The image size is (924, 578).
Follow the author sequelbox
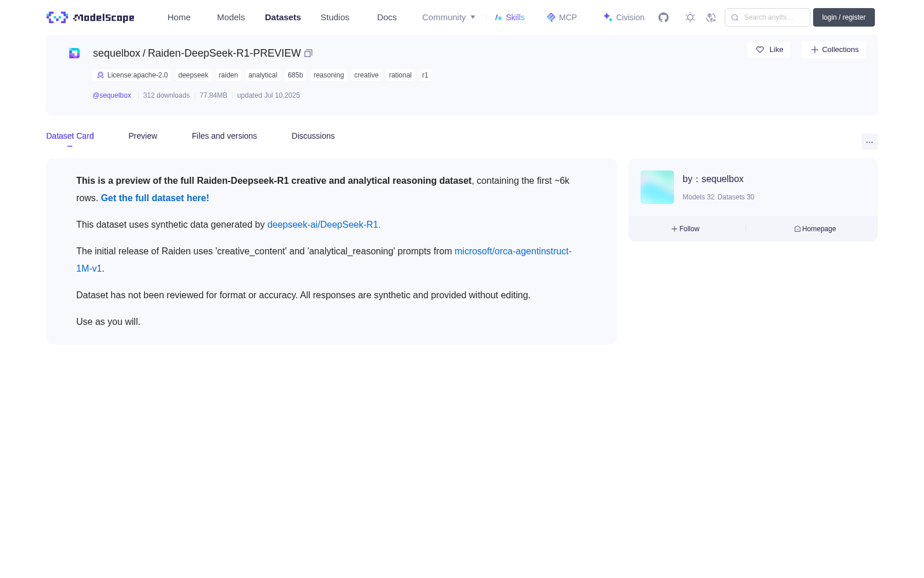click(x=685, y=229)
